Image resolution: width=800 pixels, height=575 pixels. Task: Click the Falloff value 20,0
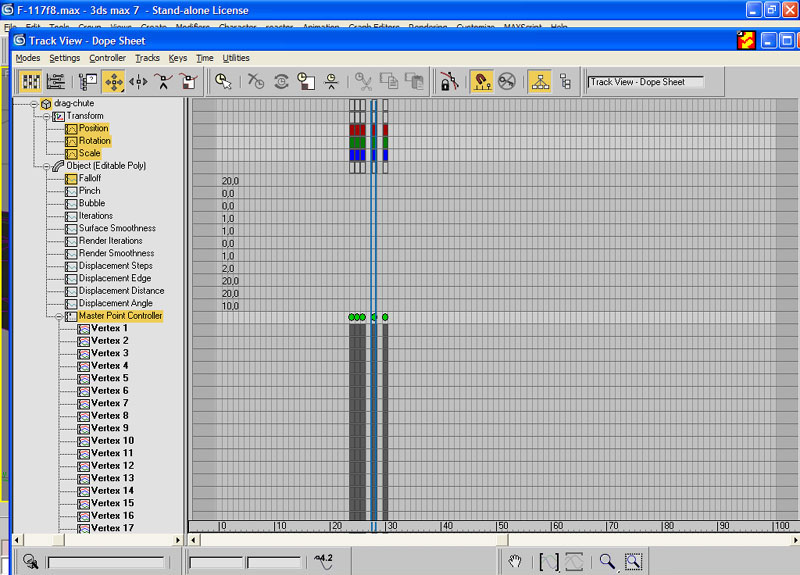(230, 181)
